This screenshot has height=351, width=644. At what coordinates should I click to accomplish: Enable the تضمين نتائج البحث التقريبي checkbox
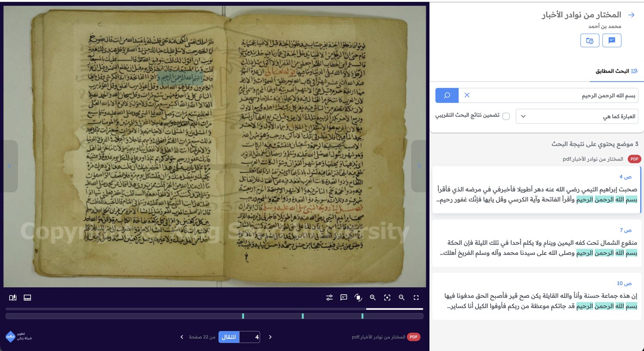tap(506, 116)
